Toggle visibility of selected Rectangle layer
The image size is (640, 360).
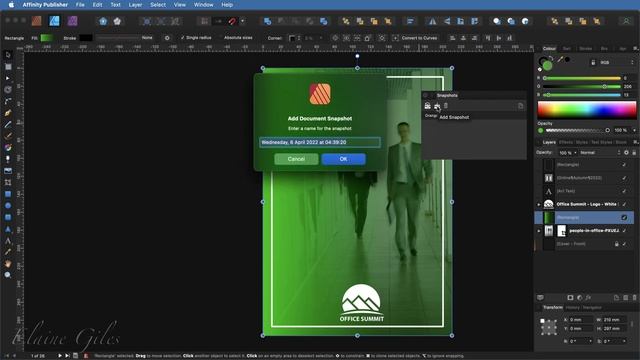624,218
